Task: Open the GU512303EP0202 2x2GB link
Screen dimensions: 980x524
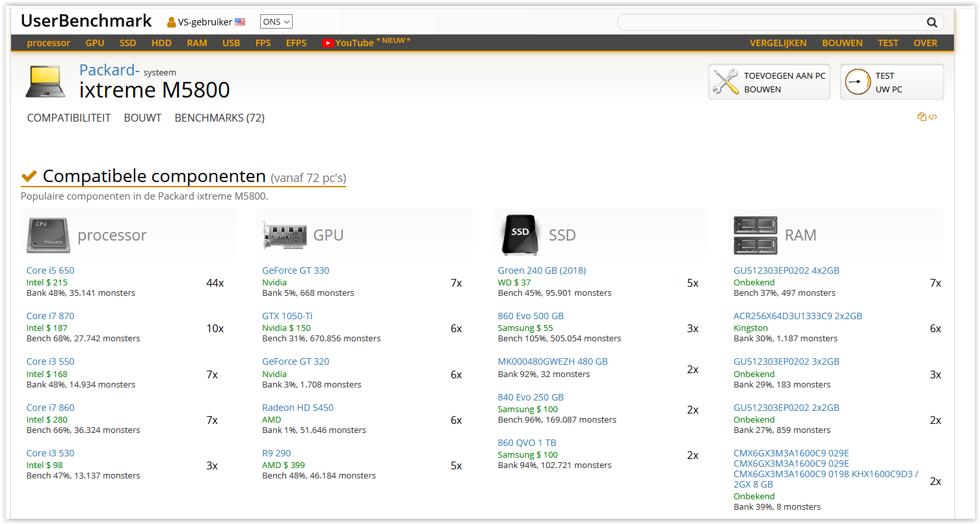Action: [787, 408]
